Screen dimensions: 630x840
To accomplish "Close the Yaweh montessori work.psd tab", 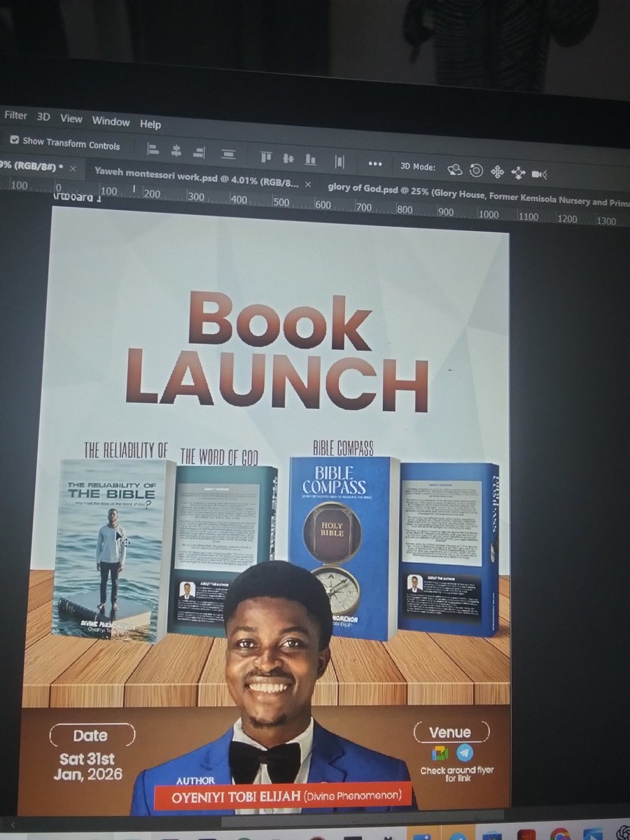I will click(x=309, y=185).
